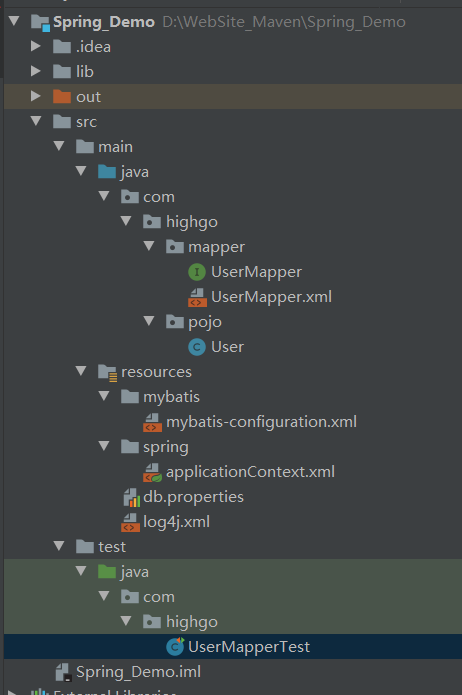Click the orange out folder icon
This screenshot has height=695, width=462.
pos(62,97)
